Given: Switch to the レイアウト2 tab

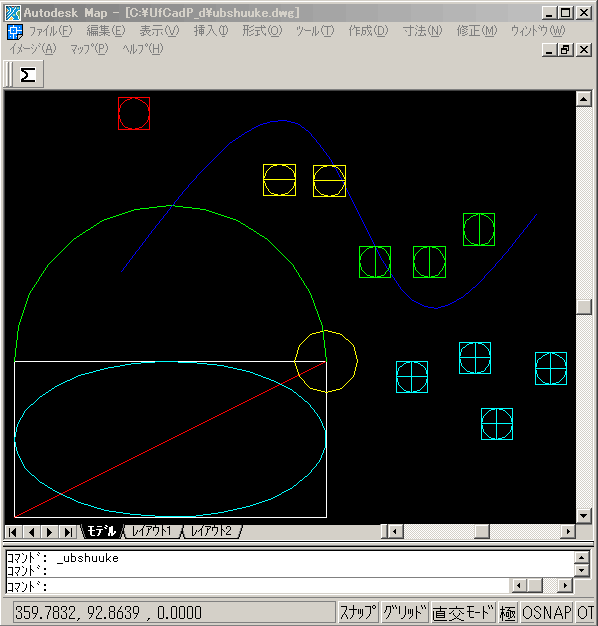Looking at the screenshot, I should coord(212,531).
